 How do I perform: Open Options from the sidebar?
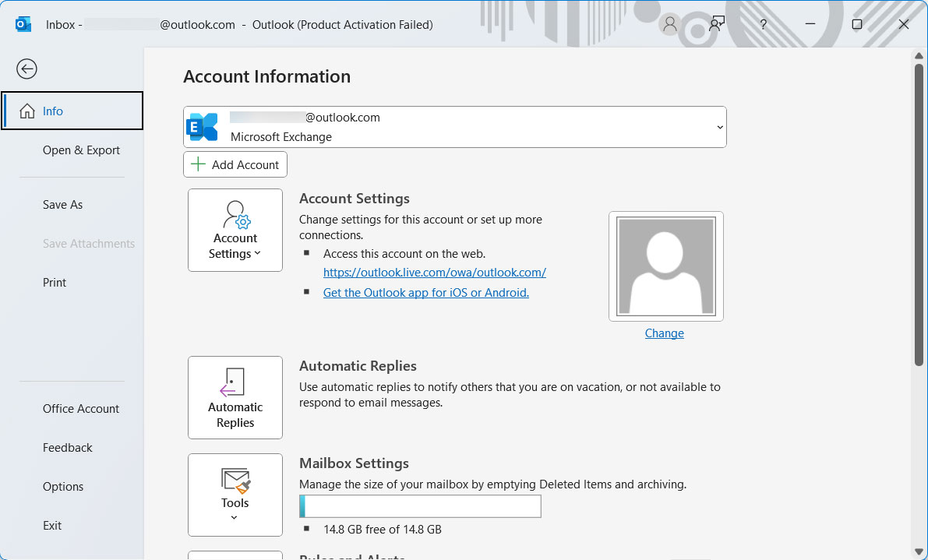(63, 486)
